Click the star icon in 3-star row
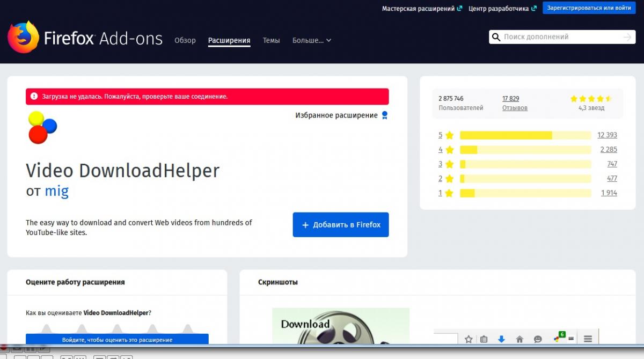The image size is (644, 359). (450, 164)
